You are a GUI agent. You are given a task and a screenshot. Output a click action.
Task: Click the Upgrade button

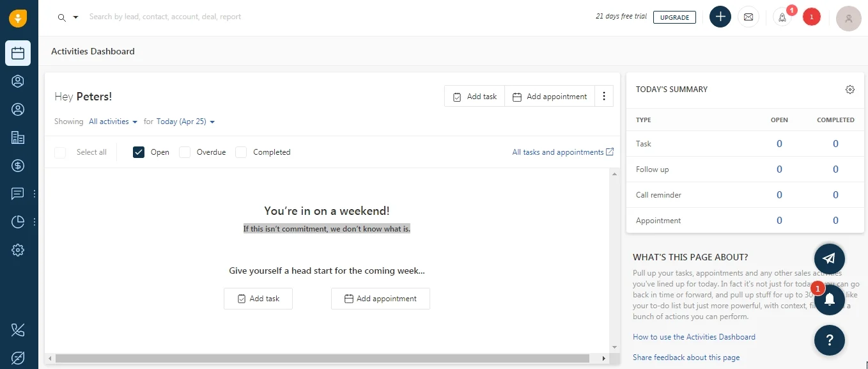tap(674, 17)
